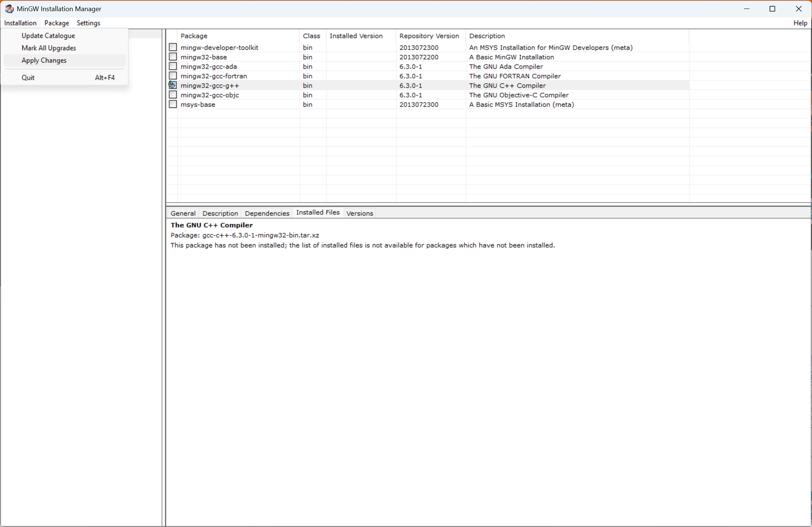
Task: Toggle the mingw32-gcc-fortran checkbox
Action: 173,76
